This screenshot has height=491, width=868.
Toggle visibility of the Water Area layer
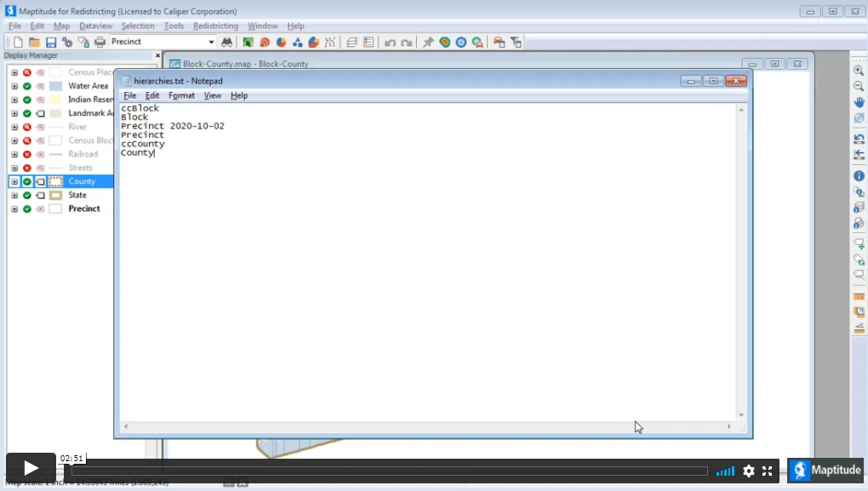click(x=27, y=86)
